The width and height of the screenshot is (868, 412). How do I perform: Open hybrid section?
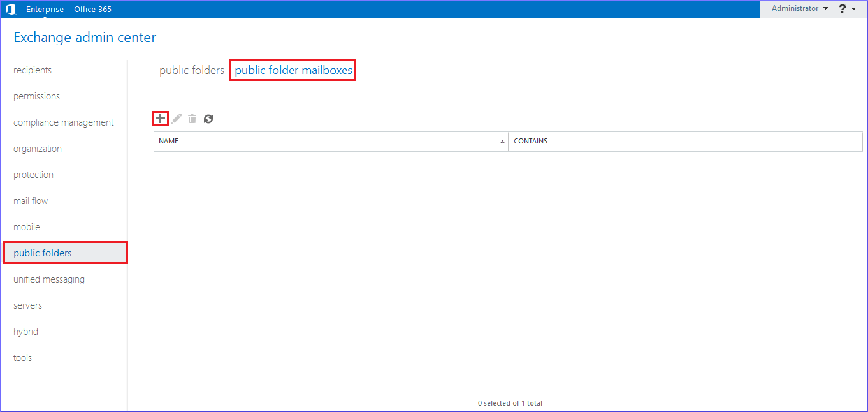(25, 332)
